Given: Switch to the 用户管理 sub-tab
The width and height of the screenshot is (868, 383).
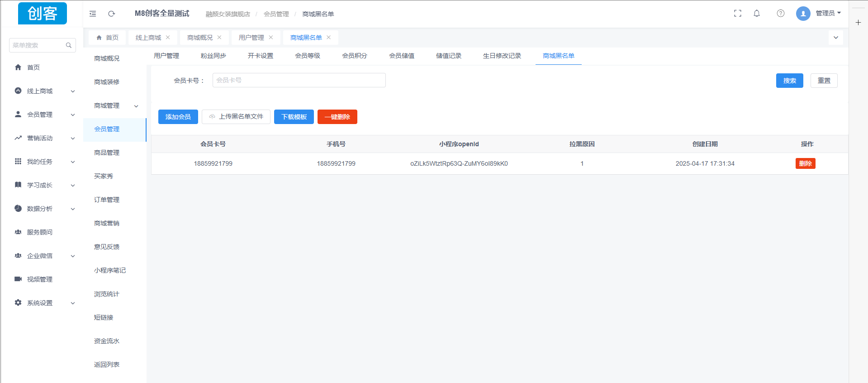Looking at the screenshot, I should pos(166,56).
